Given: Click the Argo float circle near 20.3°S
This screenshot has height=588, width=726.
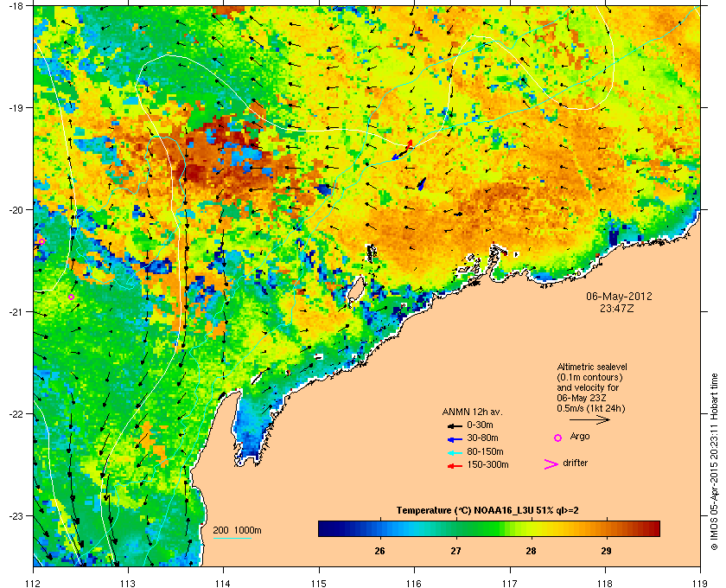Looking at the screenshot, I should tap(41, 241).
